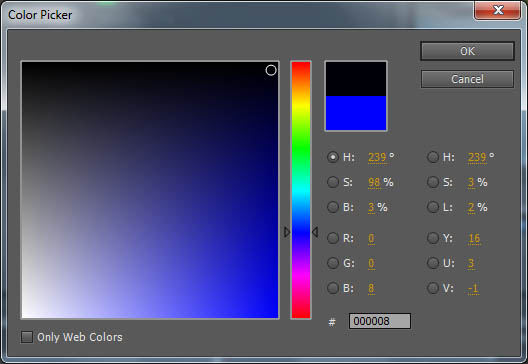The height and width of the screenshot is (364, 528).
Task: Select the HSB Brightness radio button
Action: tap(333, 207)
